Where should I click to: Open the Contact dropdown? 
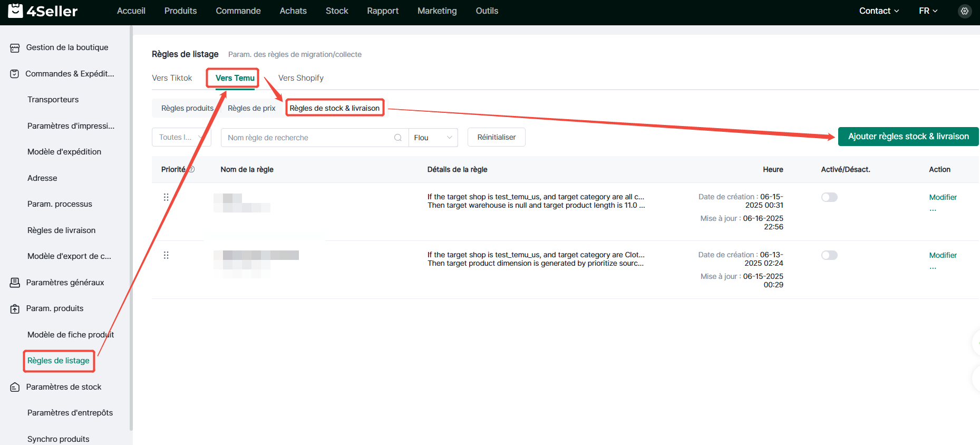coord(879,11)
